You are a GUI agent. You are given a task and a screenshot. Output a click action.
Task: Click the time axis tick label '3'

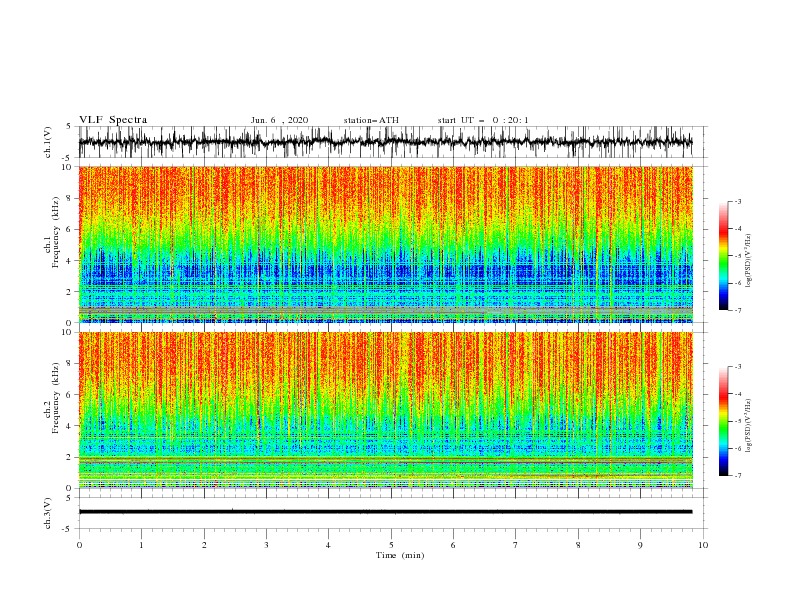[266, 545]
